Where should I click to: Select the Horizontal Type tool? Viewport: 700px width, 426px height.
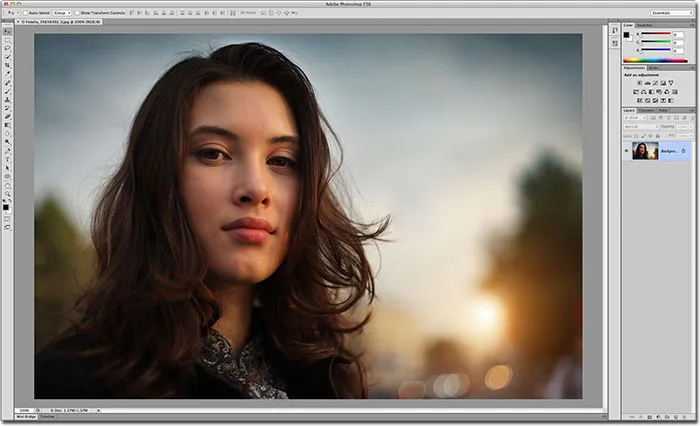coord(8,159)
